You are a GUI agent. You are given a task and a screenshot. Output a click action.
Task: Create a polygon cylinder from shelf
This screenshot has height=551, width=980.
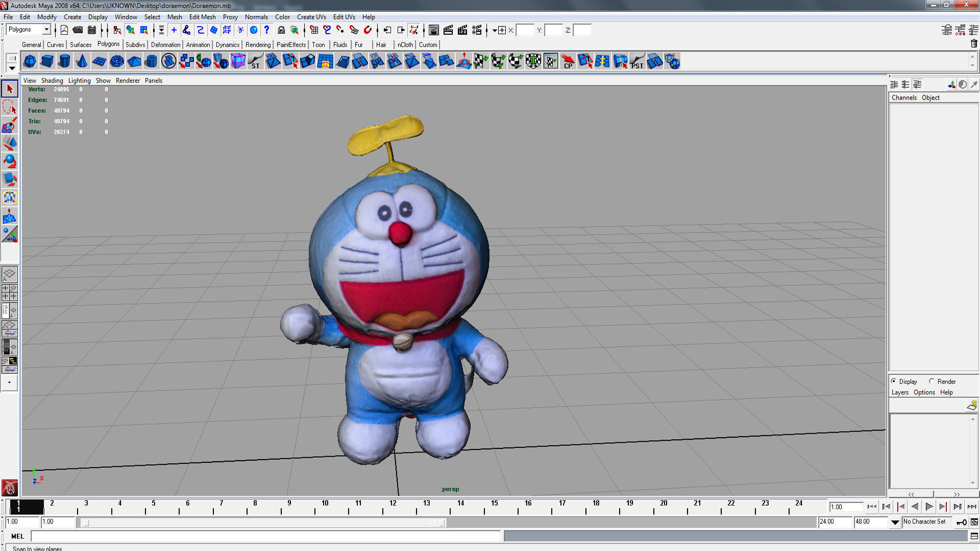tap(64, 62)
